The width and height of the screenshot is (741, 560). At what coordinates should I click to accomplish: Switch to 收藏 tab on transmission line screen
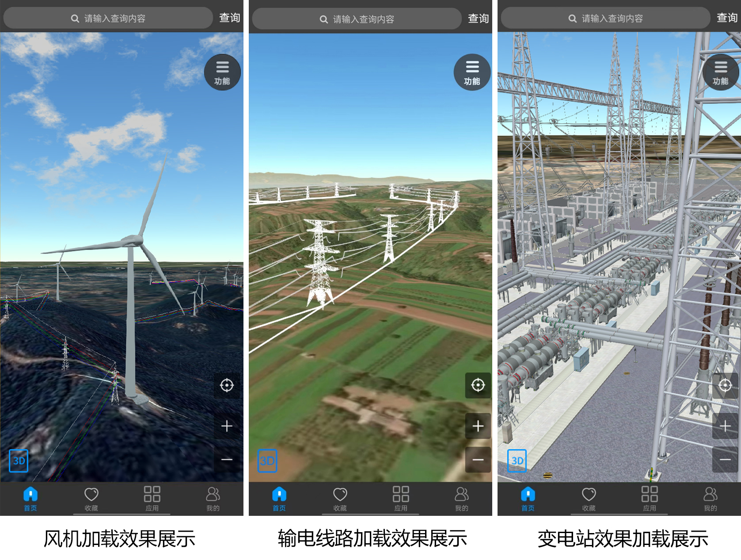pos(340,499)
